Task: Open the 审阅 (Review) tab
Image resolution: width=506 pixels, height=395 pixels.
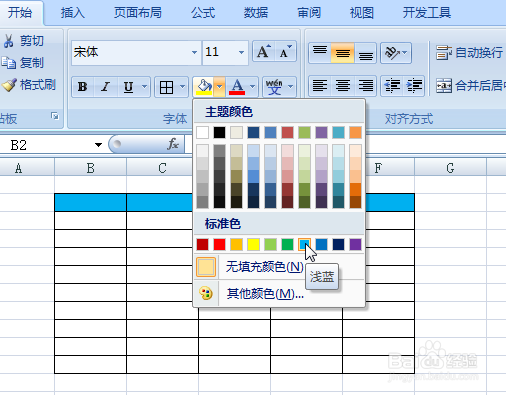Action: 309,13
